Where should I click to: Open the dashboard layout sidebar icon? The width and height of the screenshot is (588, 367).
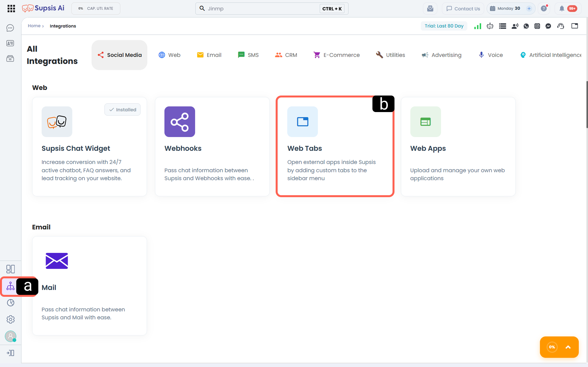(x=10, y=269)
